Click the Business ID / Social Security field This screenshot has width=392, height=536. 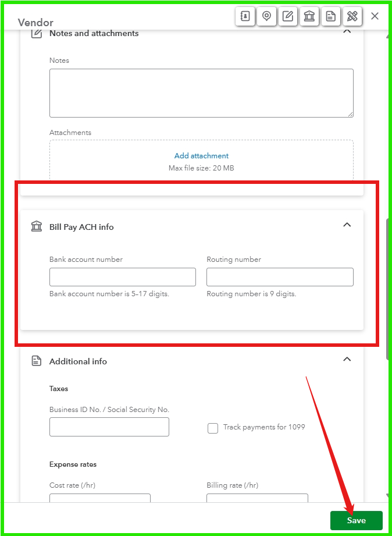tap(109, 427)
